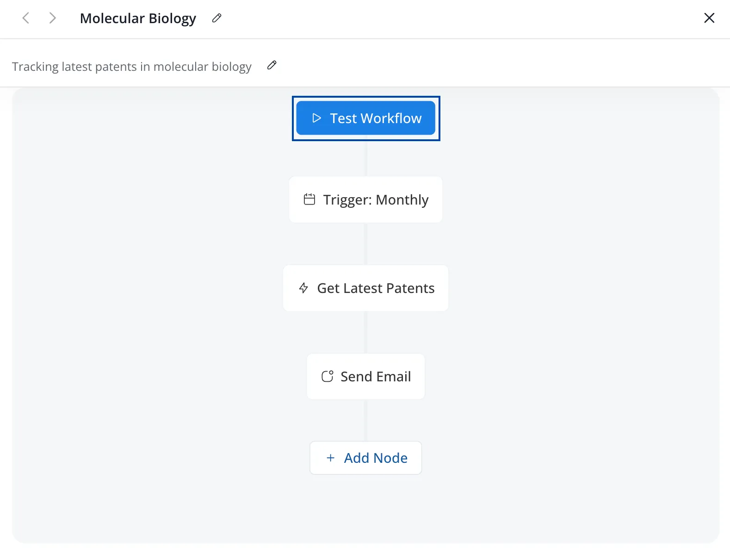Go to next workflow with forward chevron
The height and width of the screenshot is (560, 730).
(53, 18)
